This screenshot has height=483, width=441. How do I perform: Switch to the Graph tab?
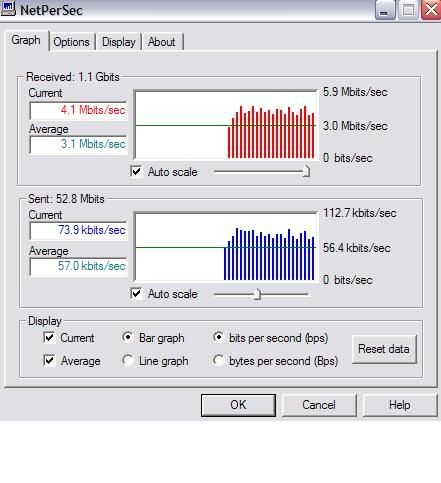click(26, 40)
